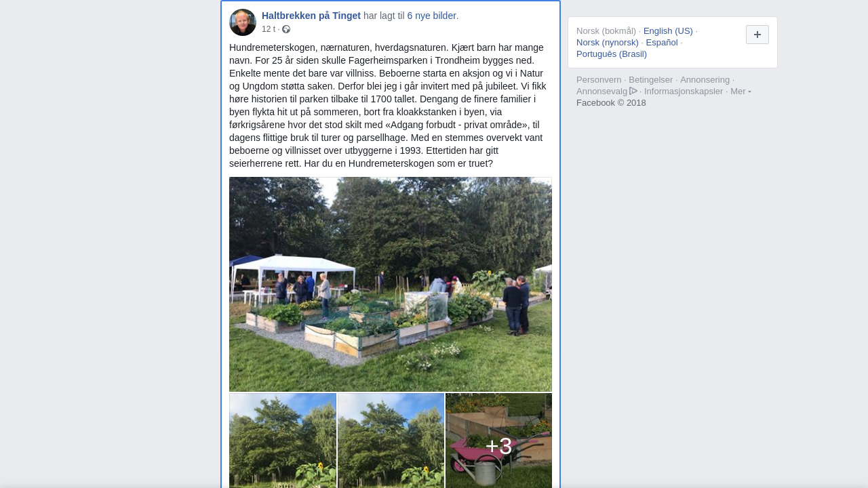This screenshot has width=868, height=488.
Task: Open the Betingelser footer link
Action: [x=651, y=79]
